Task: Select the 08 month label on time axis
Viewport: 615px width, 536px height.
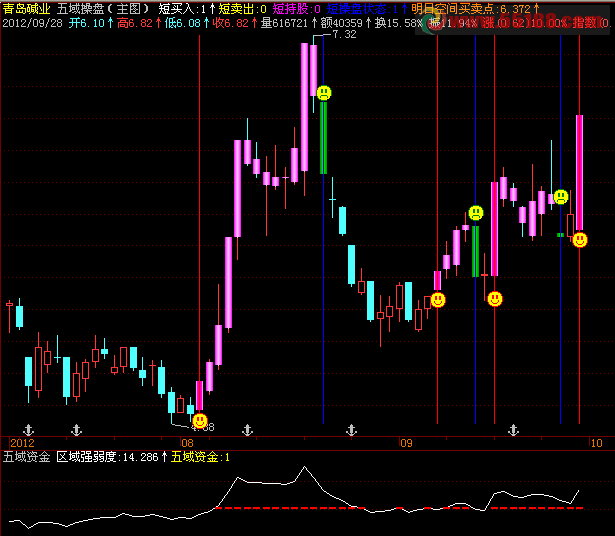Action: (187, 443)
